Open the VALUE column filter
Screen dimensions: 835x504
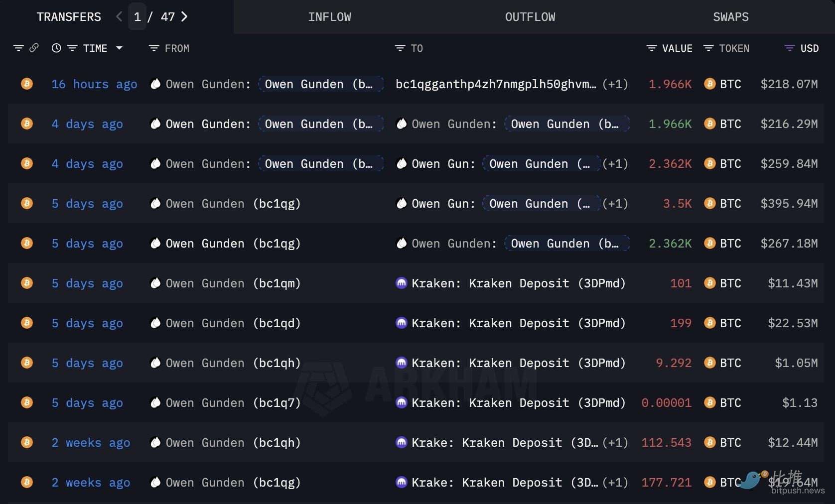(651, 48)
